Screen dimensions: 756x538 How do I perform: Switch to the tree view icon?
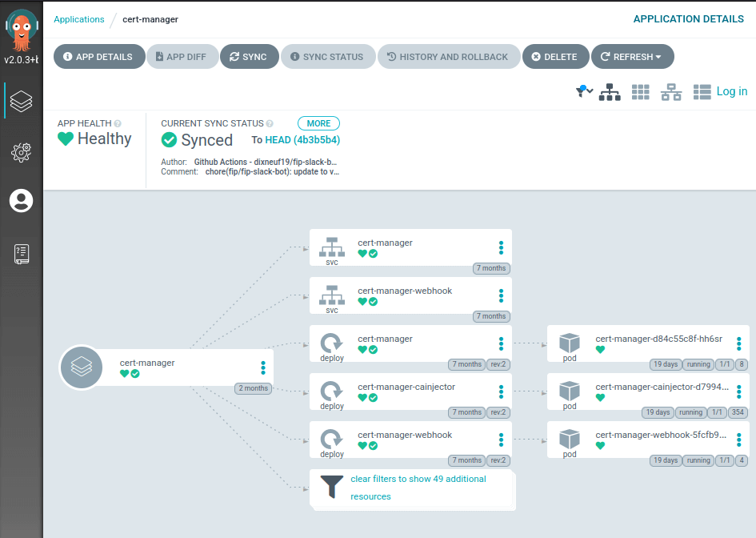coord(610,92)
